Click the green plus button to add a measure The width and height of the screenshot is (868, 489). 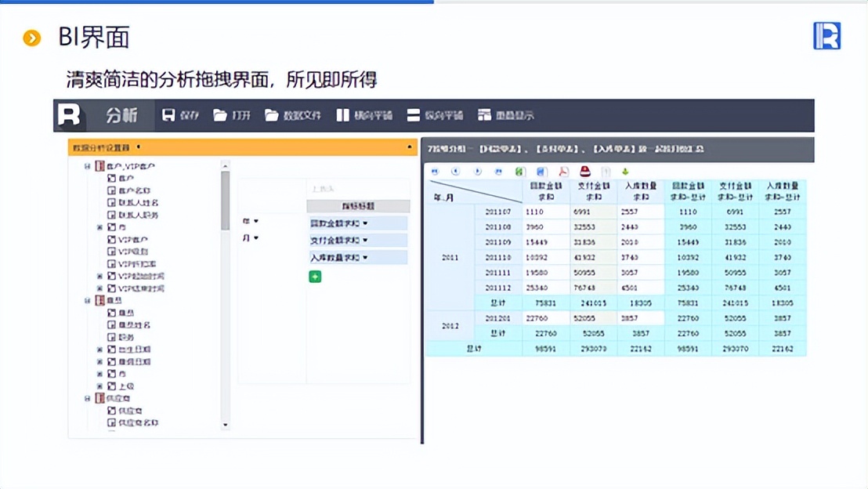click(x=315, y=276)
